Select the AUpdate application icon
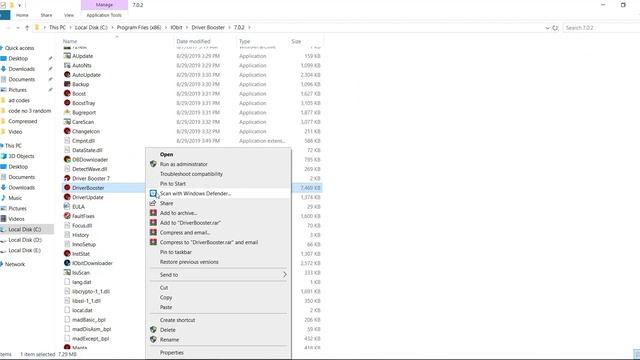The image size is (640, 360). point(67,56)
